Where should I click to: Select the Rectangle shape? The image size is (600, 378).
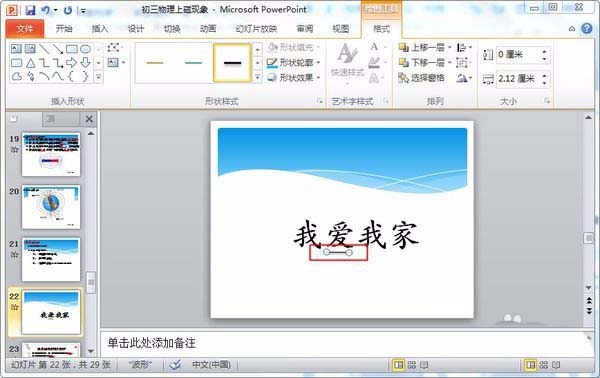(72, 49)
